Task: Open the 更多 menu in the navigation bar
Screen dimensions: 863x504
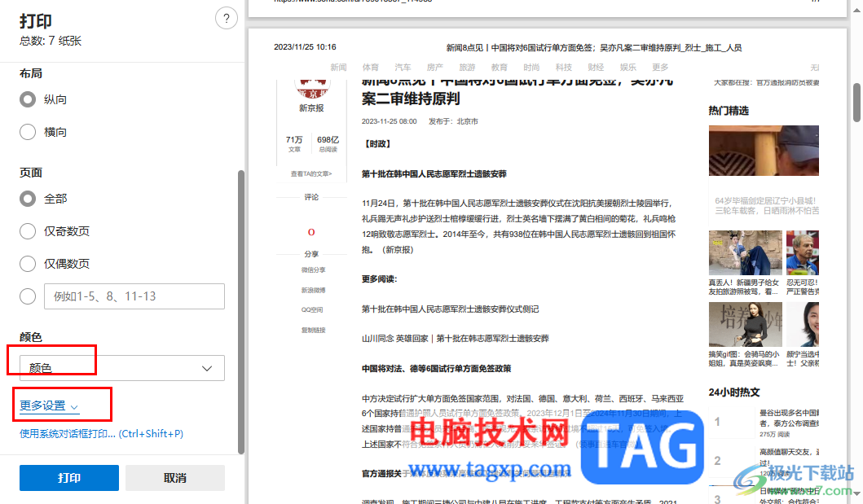Action: (x=662, y=68)
